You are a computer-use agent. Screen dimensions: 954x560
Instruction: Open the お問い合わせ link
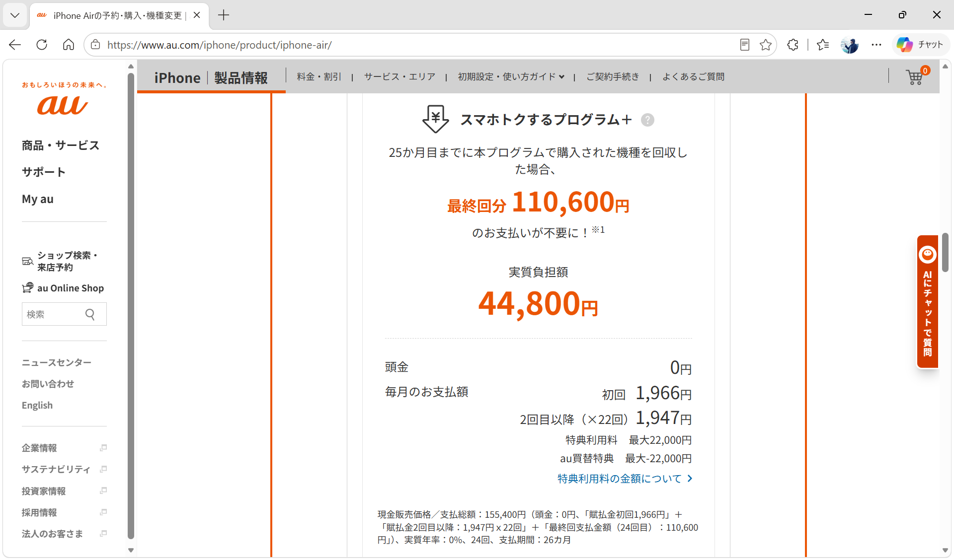(48, 384)
